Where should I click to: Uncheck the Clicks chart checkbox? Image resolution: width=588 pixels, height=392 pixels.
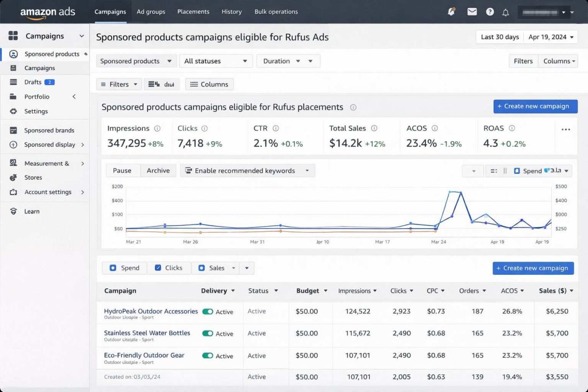click(x=158, y=268)
